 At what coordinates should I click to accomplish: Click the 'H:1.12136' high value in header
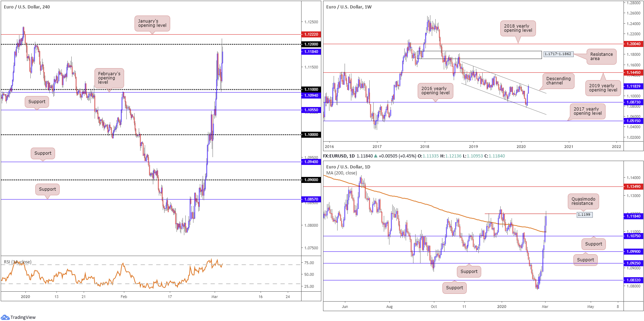click(x=451, y=156)
